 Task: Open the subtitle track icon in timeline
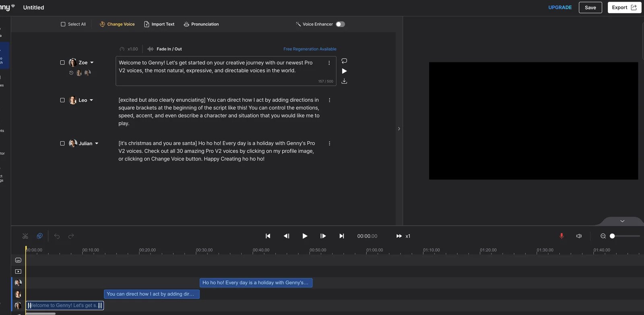[x=18, y=260]
